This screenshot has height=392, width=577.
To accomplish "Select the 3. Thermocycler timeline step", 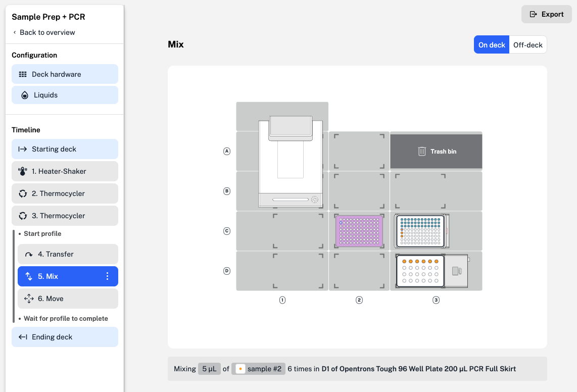I will point(65,216).
